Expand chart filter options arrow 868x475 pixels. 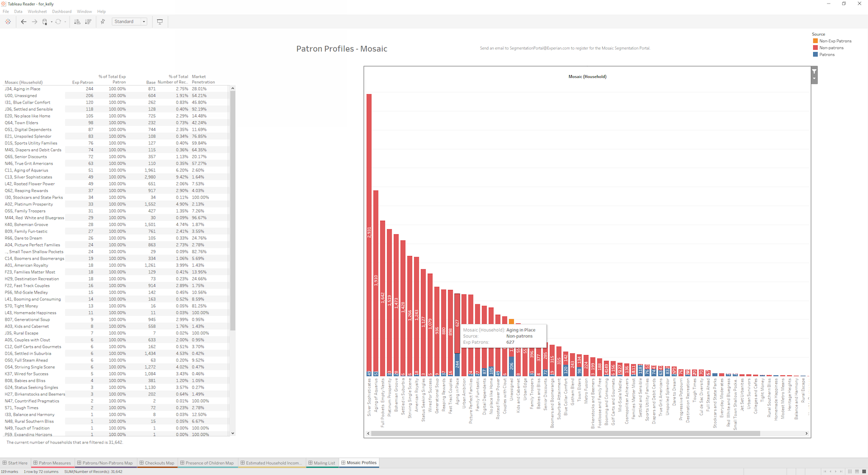point(814,79)
